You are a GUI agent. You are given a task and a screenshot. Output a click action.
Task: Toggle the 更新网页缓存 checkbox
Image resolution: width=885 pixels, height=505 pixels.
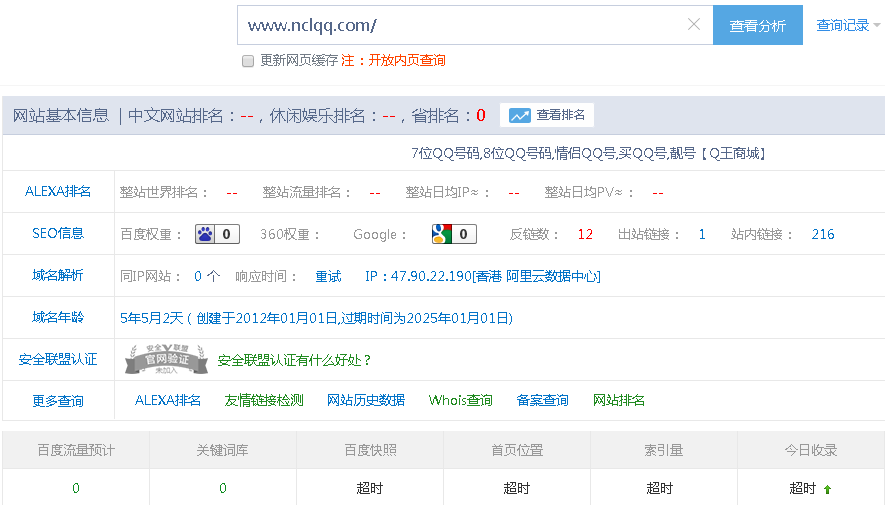click(x=248, y=61)
